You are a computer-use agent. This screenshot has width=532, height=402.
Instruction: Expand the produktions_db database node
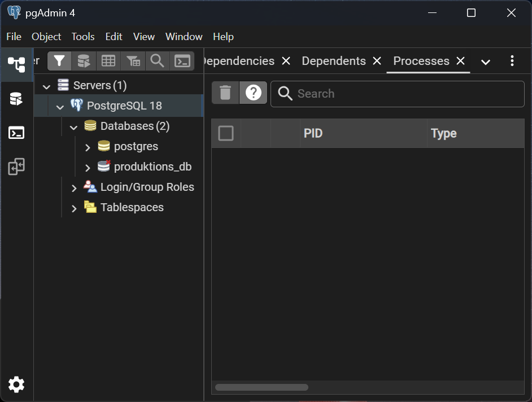(88, 167)
